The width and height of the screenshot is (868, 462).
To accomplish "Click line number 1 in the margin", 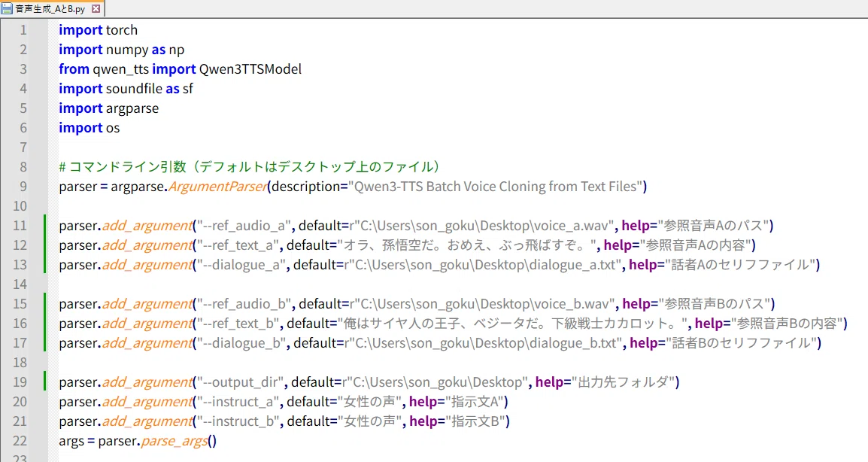I will [23, 30].
